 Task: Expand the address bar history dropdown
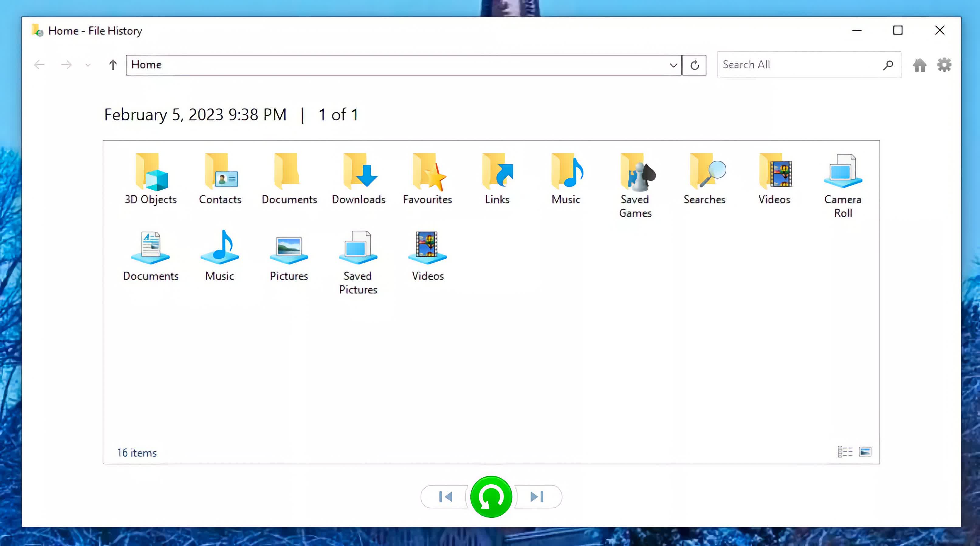point(673,65)
